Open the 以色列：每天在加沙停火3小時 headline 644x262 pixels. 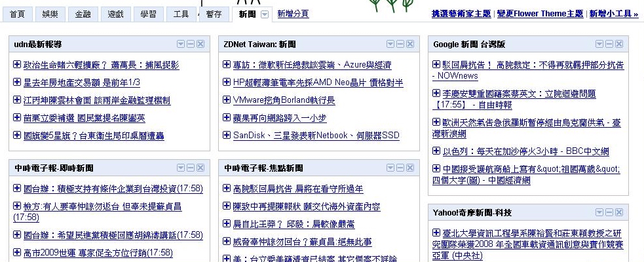525,151
